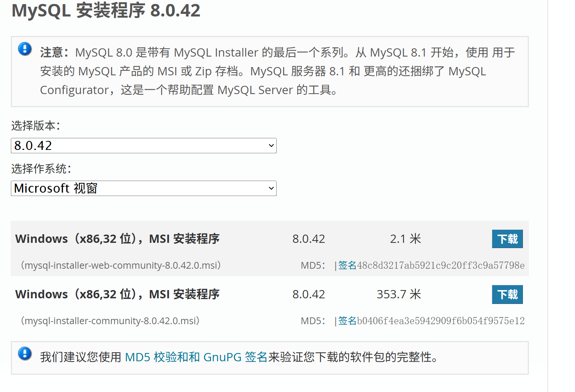Open the 签名 link in the web-community row
Screen dimensions: 575x392
(347, 265)
